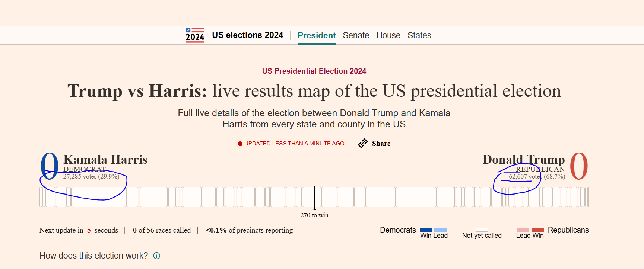Click the info icon beside election question

(x=157, y=256)
